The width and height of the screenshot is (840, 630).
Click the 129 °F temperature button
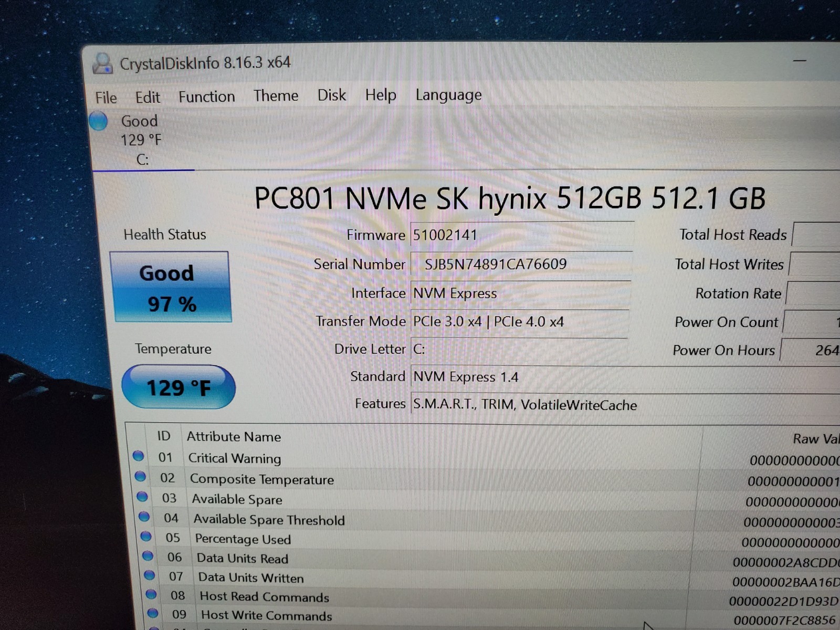tap(178, 387)
